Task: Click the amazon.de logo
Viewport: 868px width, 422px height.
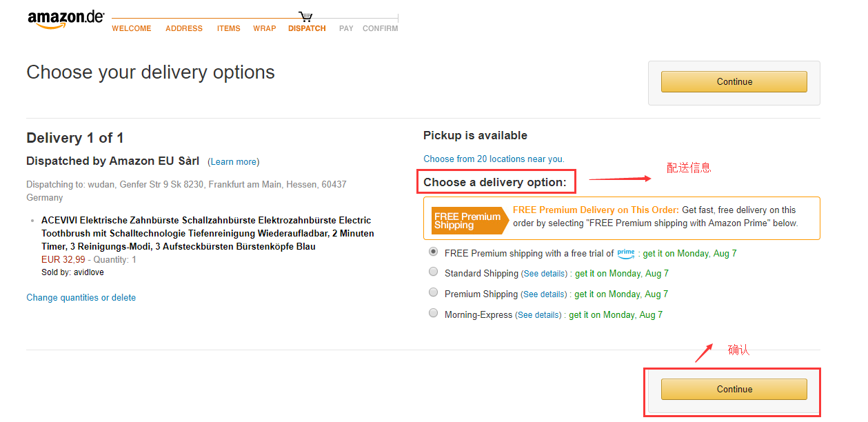Action: [66, 19]
